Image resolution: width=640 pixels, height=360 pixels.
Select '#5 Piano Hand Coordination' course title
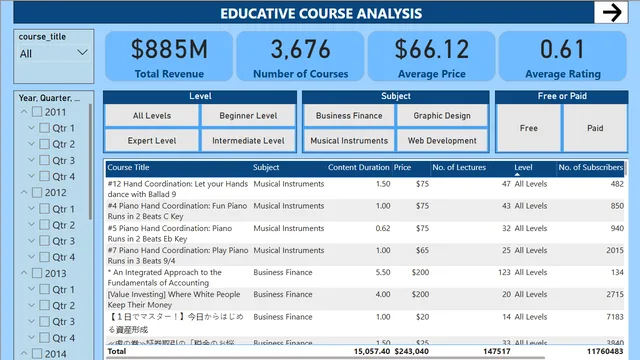pos(170,233)
